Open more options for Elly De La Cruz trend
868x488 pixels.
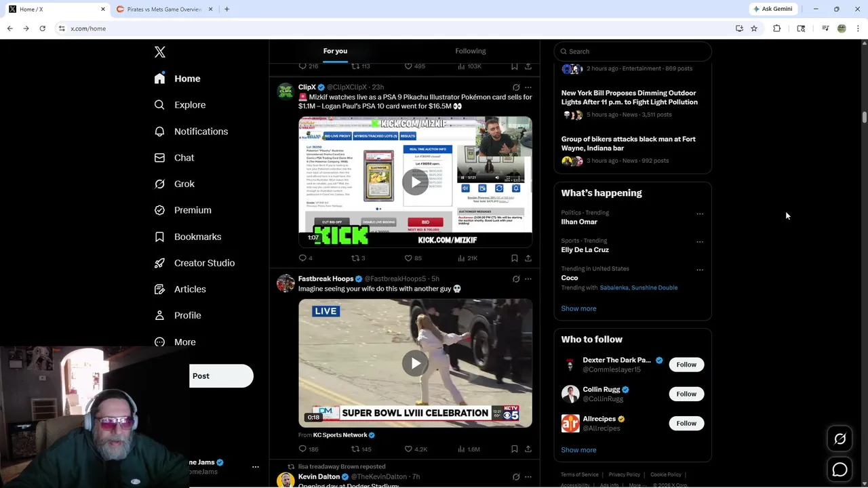[x=700, y=242]
